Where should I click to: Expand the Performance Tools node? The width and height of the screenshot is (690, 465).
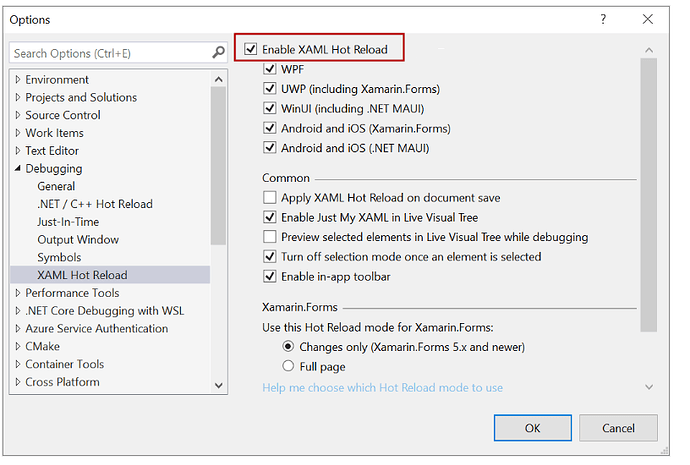point(18,293)
